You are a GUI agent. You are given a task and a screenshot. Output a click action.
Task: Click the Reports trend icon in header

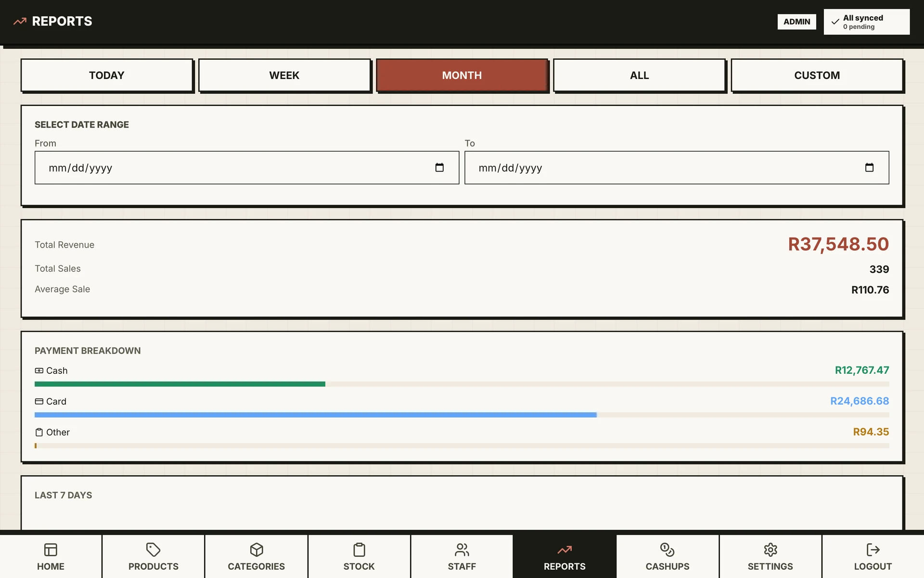pyautogui.click(x=20, y=21)
